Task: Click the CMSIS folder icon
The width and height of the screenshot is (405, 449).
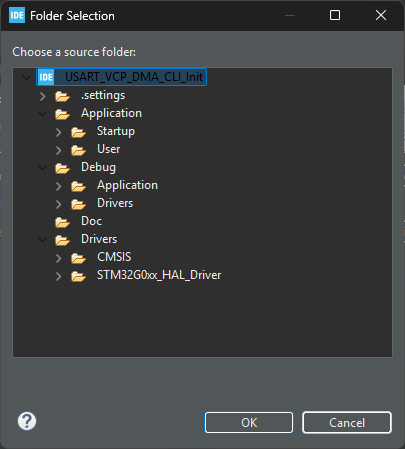Action: coord(78,258)
